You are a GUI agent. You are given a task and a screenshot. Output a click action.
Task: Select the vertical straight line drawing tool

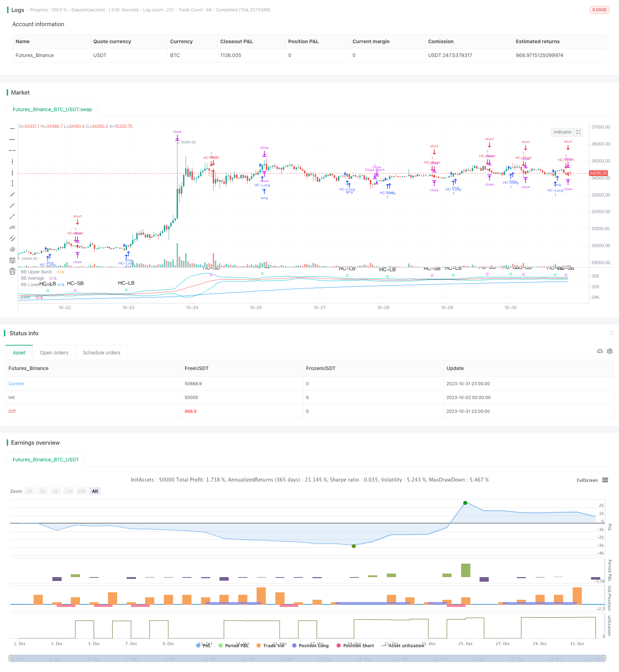click(x=12, y=161)
